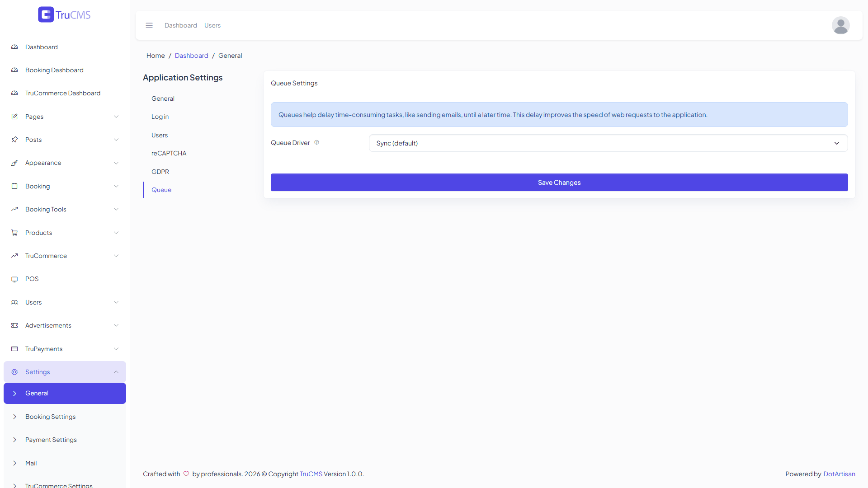Viewport: 868px width, 488px height.
Task: Click the Booking Tools trend icon
Action: coord(14,209)
